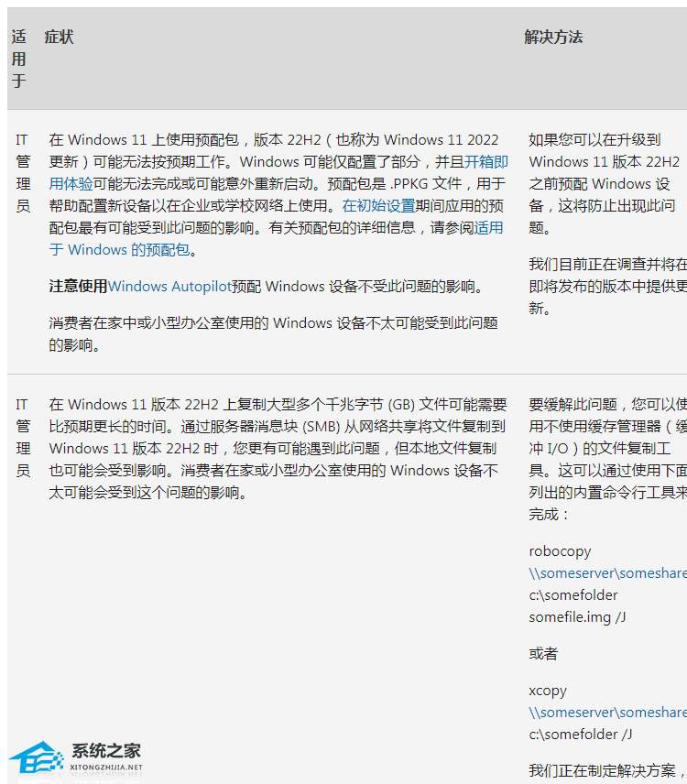This screenshot has height=784, width=687.
Task: Select IT 管理员 cell in the 预配包 row
Action: [23, 173]
